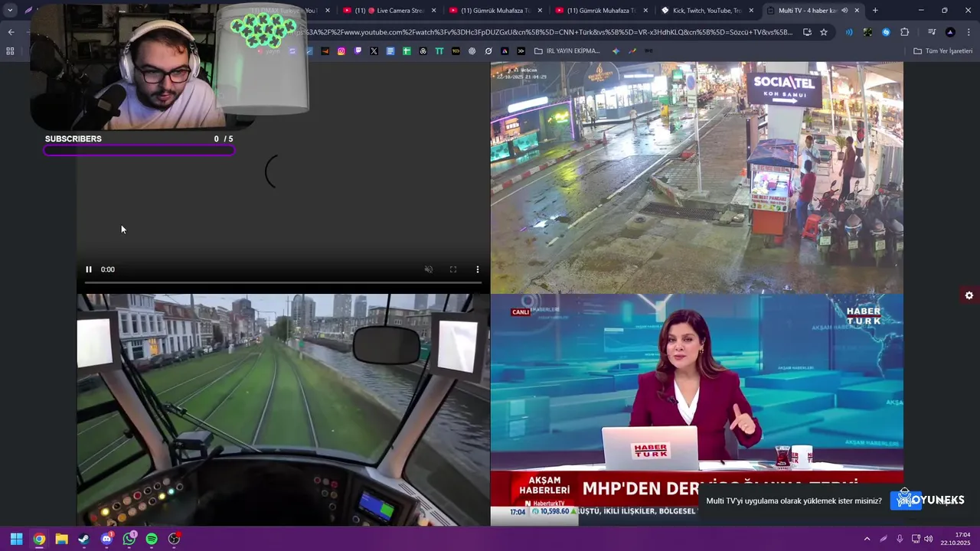980x551 pixels.
Task: Open the apps grid shortcut in bookmarks bar
Action: pos(10,51)
